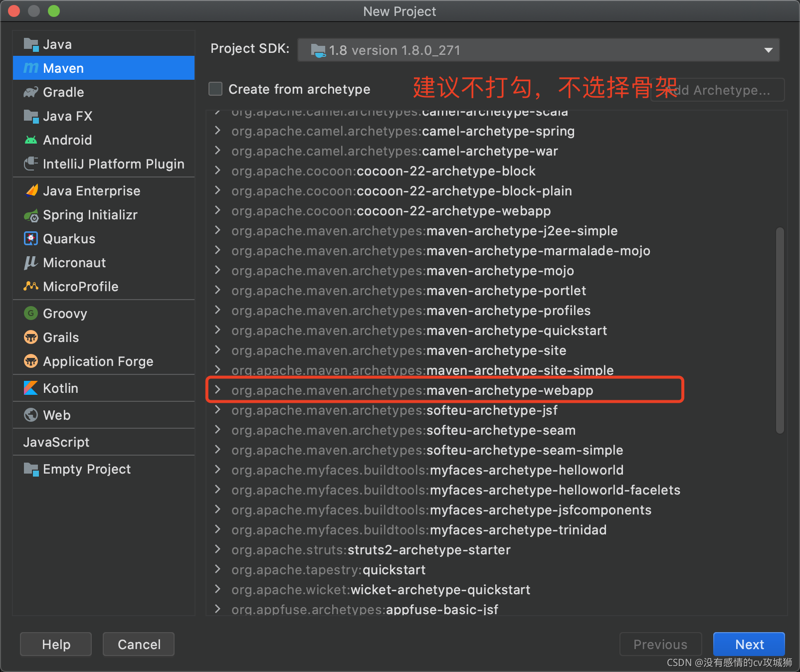Click the Previous button

click(x=661, y=645)
